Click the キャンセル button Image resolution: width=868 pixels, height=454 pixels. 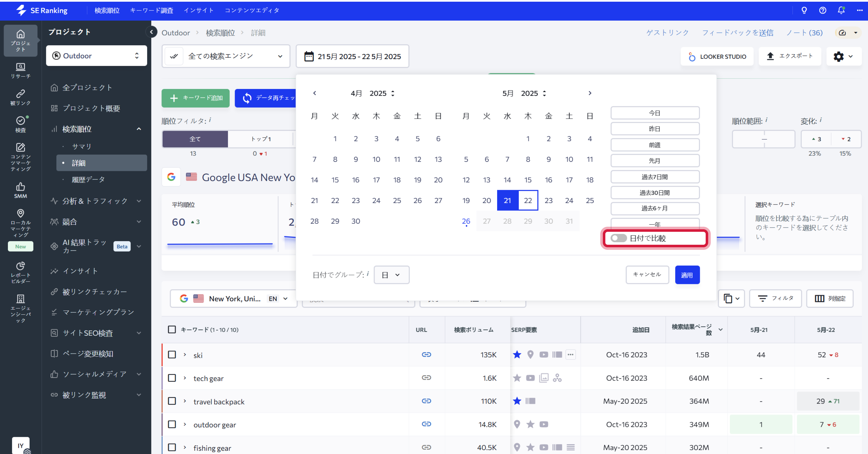pos(647,275)
